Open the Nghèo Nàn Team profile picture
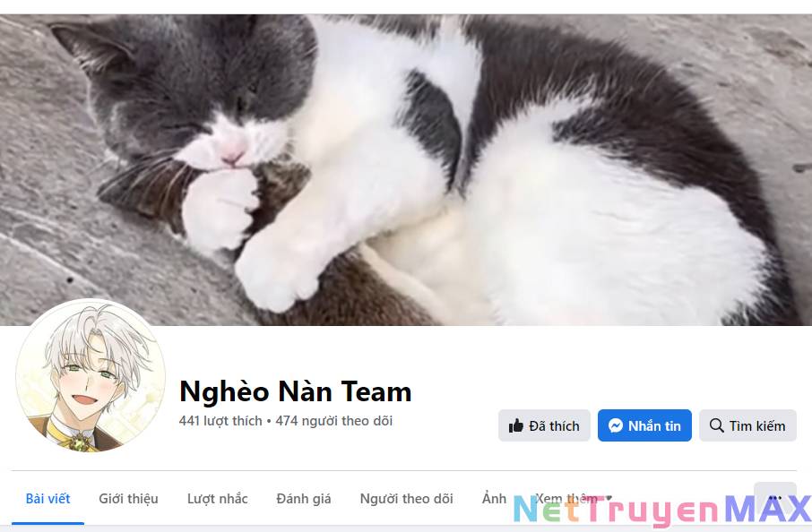Screen dimensions: 812x532 pyautogui.click(x=91, y=375)
